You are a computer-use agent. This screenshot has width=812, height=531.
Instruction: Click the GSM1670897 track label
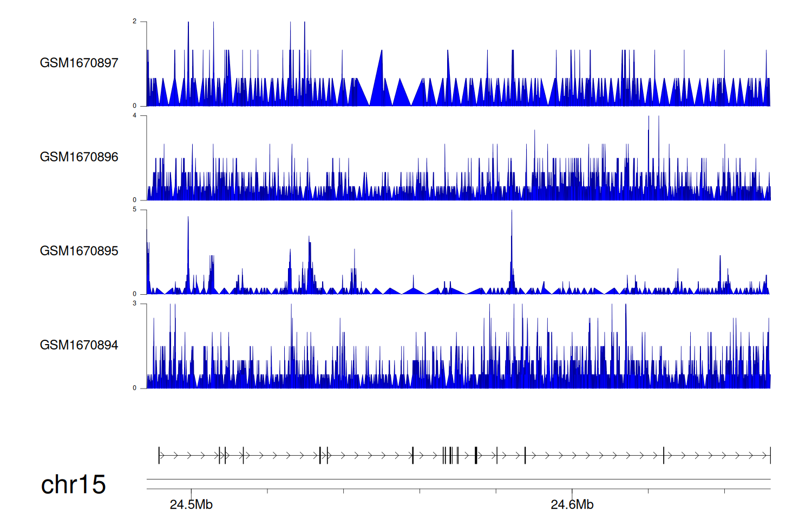coord(79,63)
